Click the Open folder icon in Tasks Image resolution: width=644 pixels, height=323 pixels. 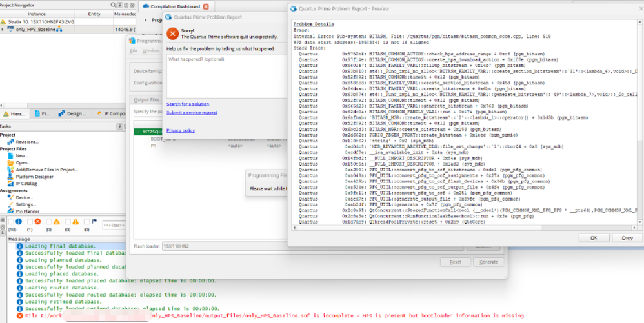[x=11, y=162]
